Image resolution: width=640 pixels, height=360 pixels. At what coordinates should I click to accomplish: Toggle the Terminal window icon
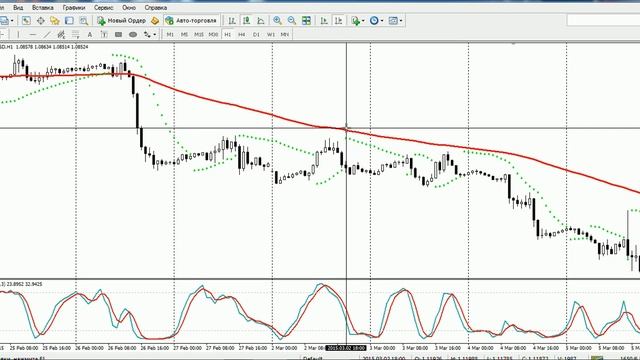coord(69,20)
